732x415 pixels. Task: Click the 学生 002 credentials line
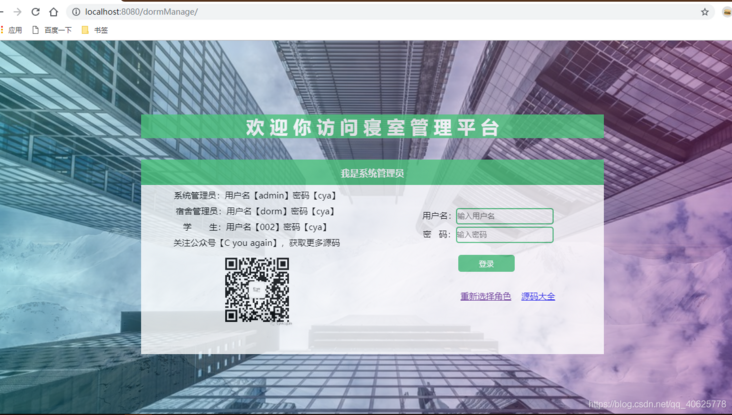[x=255, y=227]
